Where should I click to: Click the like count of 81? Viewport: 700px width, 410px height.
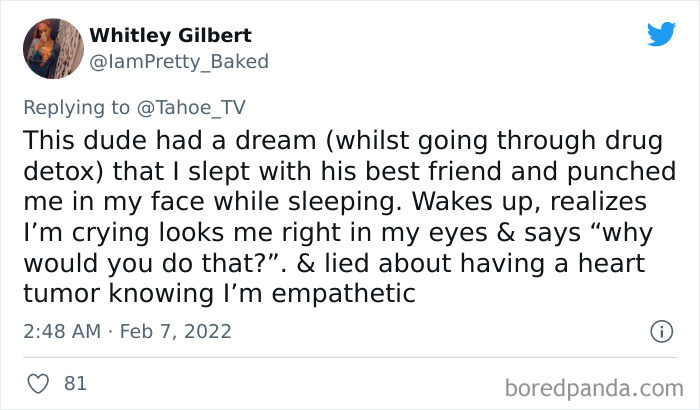coord(74,382)
